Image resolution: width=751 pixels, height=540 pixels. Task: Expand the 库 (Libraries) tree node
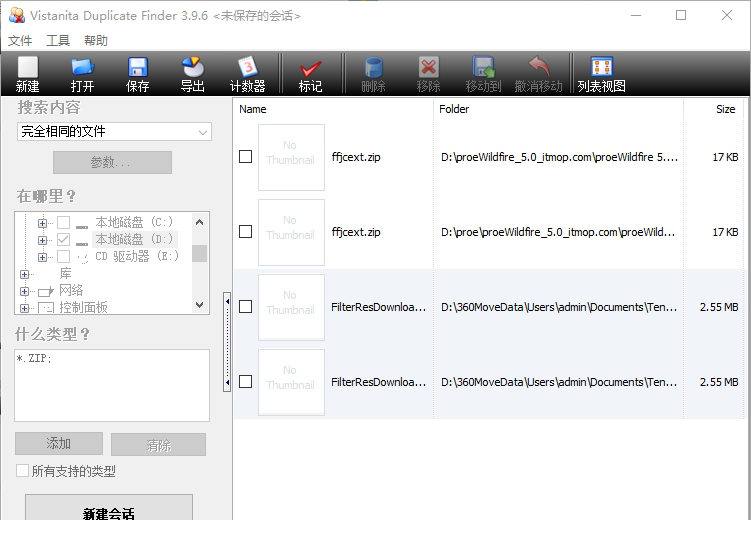(x=24, y=274)
